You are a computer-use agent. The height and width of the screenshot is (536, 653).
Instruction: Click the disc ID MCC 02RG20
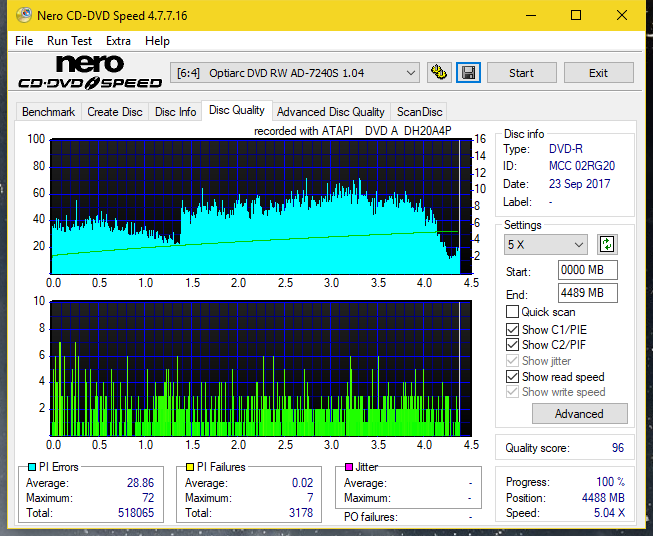click(x=582, y=166)
